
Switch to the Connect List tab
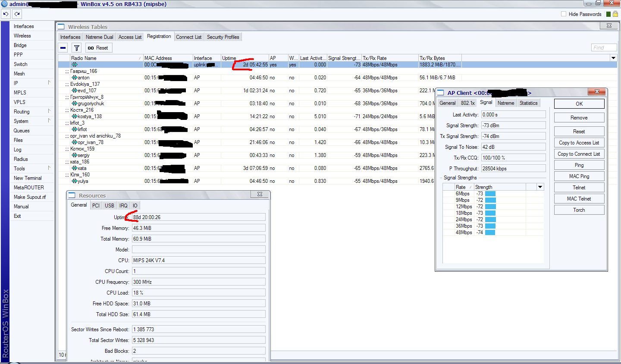click(x=188, y=37)
